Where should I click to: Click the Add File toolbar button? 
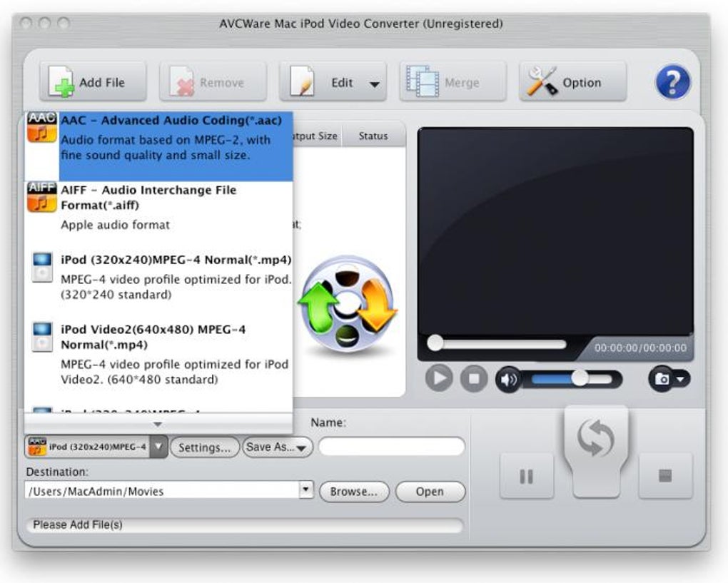click(x=93, y=82)
